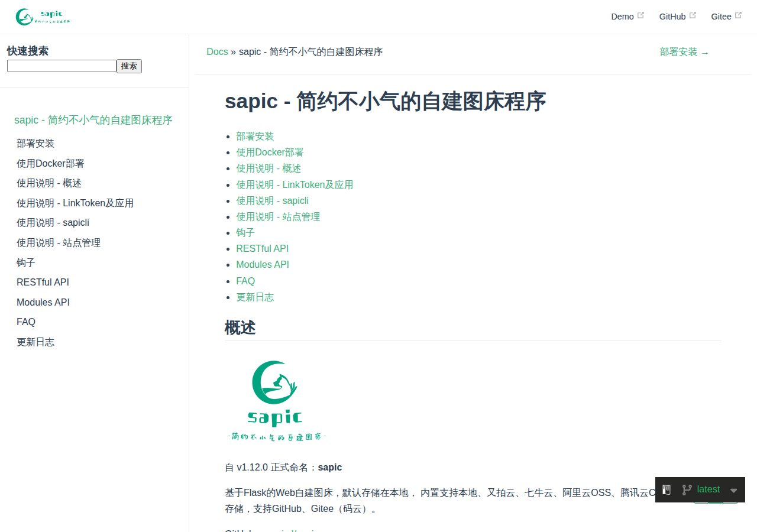
Task: Open 使用说明 - 概述 in the sidebar
Action: (49, 183)
